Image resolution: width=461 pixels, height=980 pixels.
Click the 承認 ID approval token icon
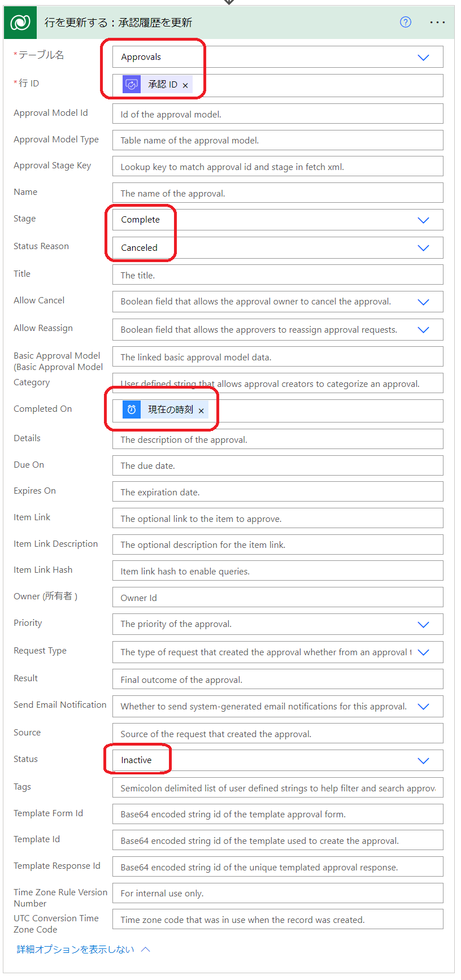coord(132,85)
